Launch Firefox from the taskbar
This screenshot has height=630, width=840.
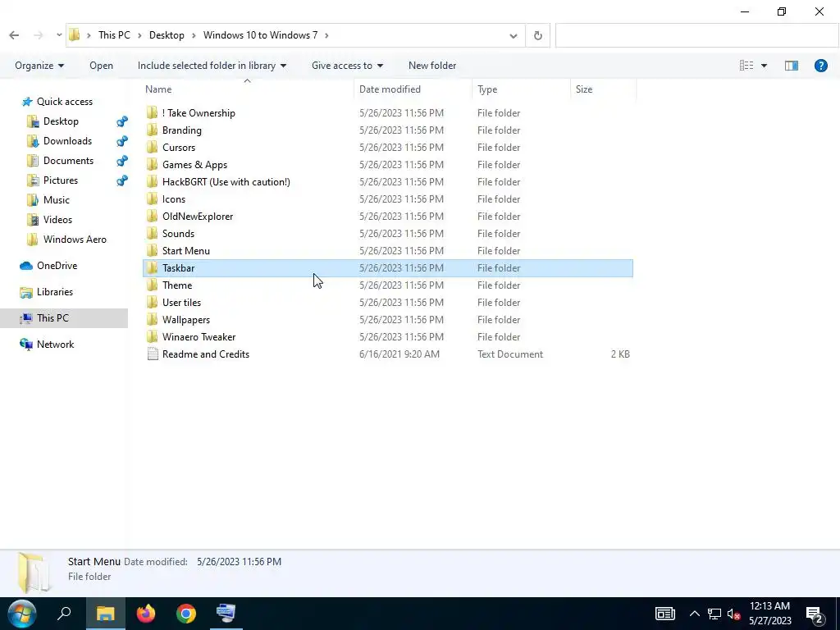coord(146,614)
